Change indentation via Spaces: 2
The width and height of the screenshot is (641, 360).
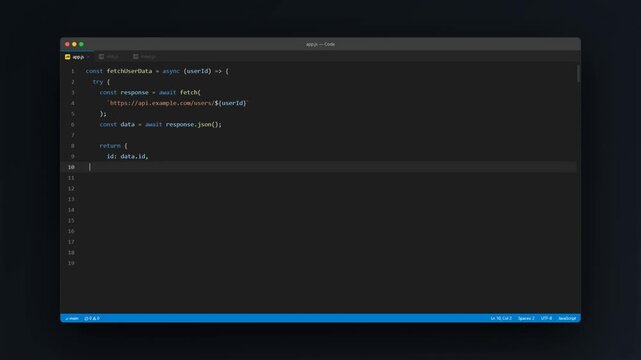pos(526,318)
